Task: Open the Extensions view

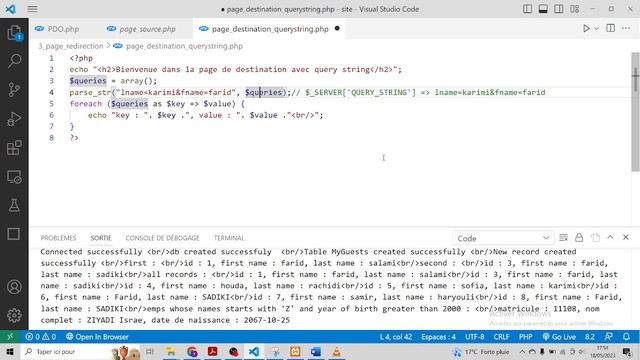Action: click(14, 148)
